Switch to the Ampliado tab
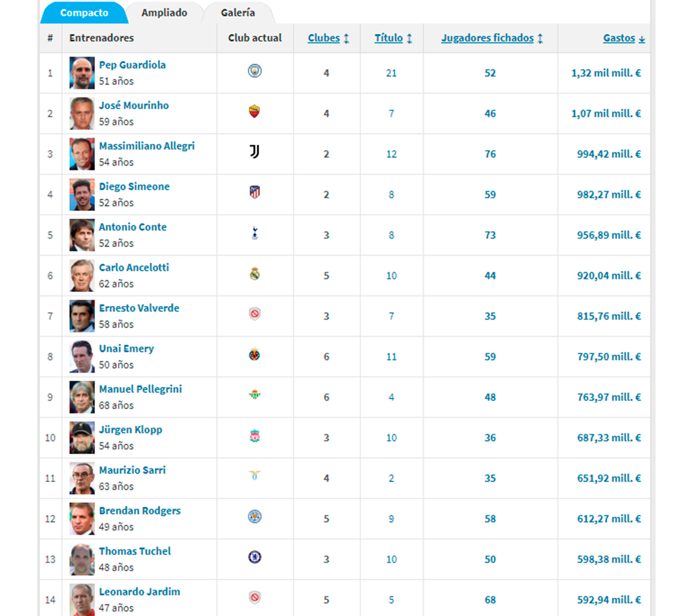The image size is (693, 616). pyautogui.click(x=164, y=13)
